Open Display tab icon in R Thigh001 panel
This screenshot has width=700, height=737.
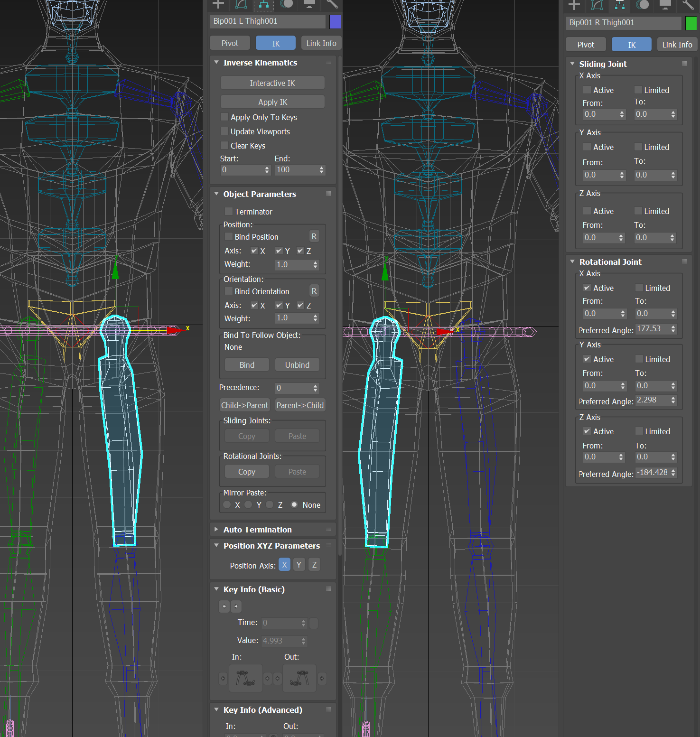[x=665, y=5]
